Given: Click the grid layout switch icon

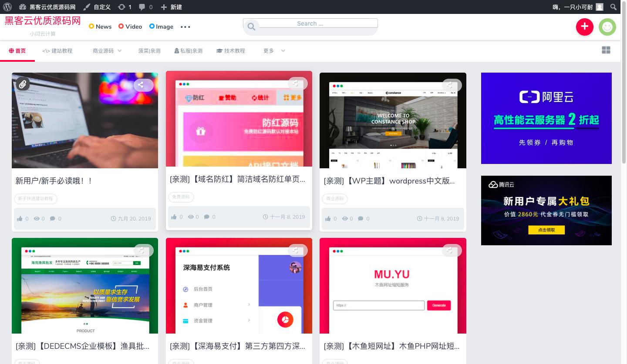Looking at the screenshot, I should click(606, 50).
